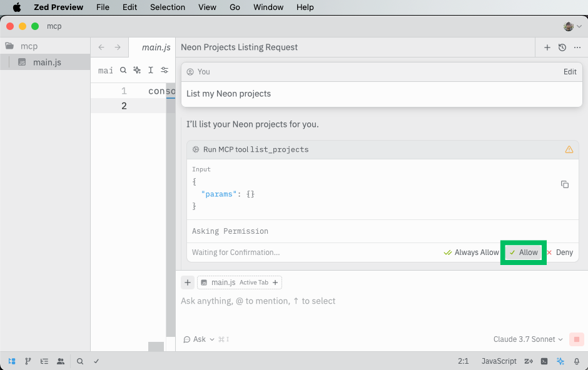Open the Ask mode dropdown
The width and height of the screenshot is (588, 370).
(198, 339)
